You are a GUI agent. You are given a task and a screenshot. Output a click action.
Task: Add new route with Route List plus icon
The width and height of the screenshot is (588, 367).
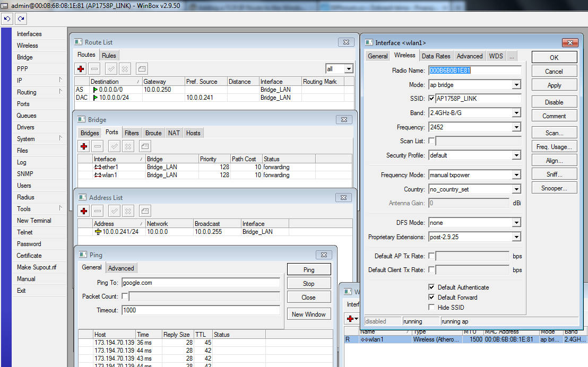point(81,68)
